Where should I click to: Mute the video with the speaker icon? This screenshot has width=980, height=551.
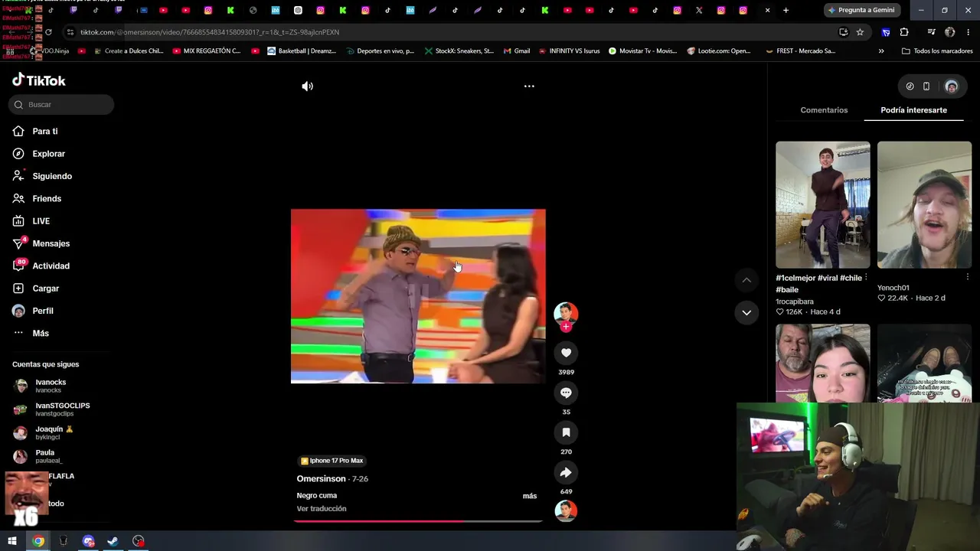pyautogui.click(x=307, y=86)
